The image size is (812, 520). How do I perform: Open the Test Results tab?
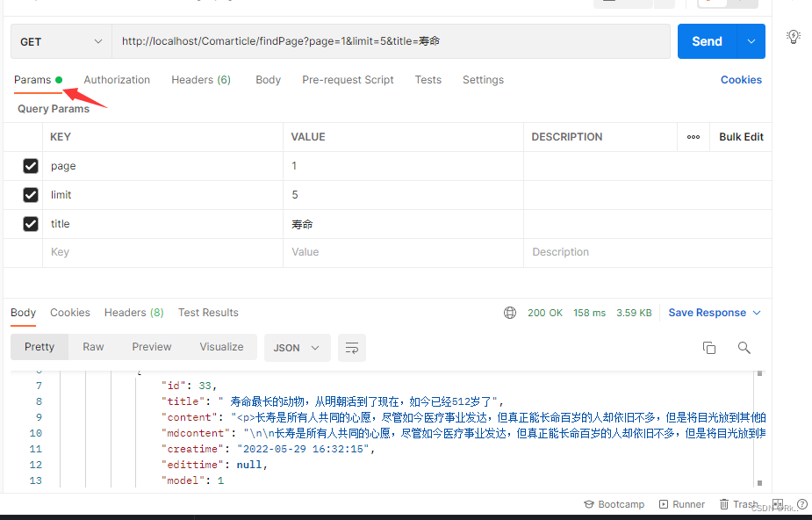[208, 313]
